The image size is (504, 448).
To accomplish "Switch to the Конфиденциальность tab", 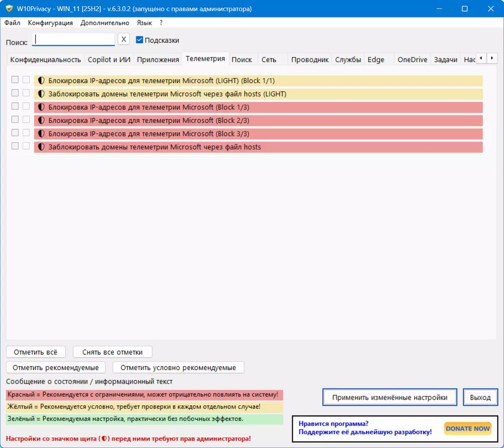I will tap(45, 59).
